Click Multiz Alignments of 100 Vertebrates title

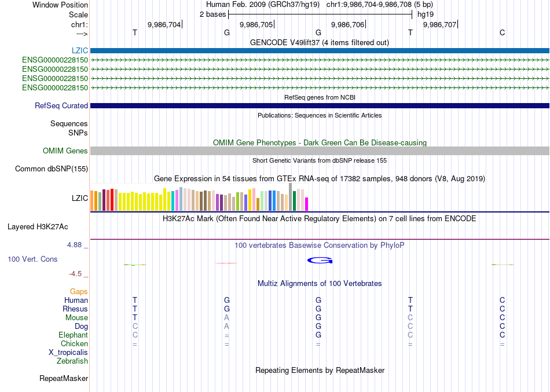point(320,283)
